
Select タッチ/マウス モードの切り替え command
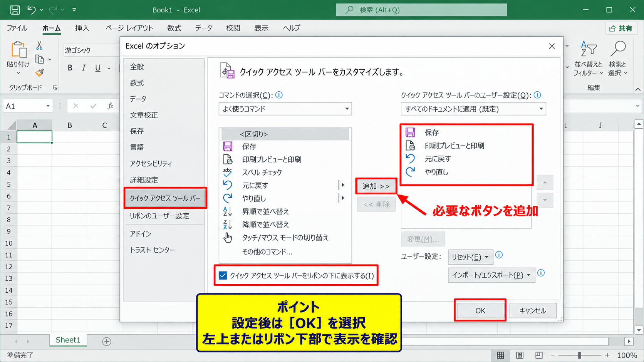coord(285,238)
